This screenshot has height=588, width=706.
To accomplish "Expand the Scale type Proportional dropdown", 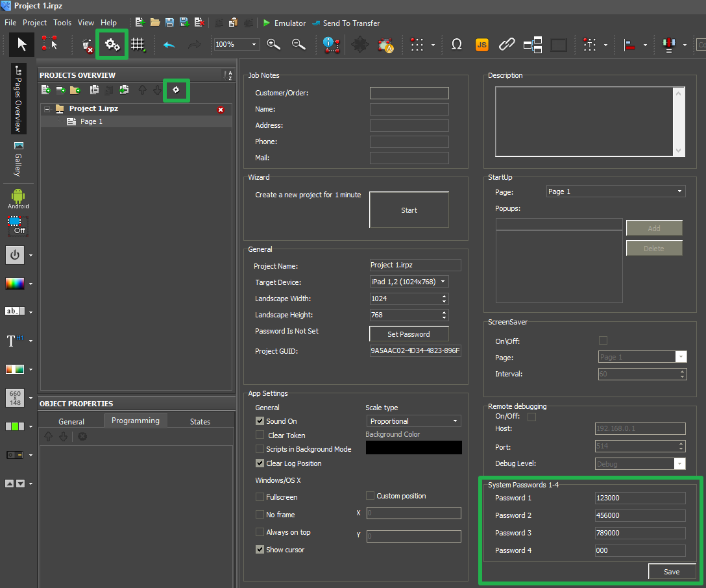I will (x=413, y=421).
